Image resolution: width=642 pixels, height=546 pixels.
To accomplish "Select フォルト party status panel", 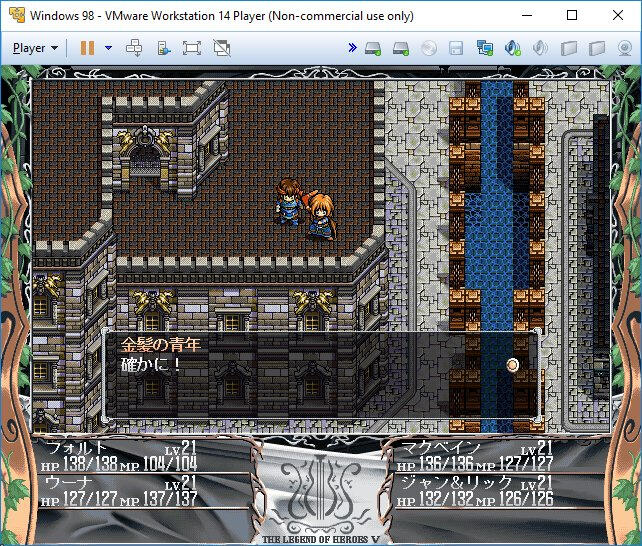I will click(x=140, y=456).
